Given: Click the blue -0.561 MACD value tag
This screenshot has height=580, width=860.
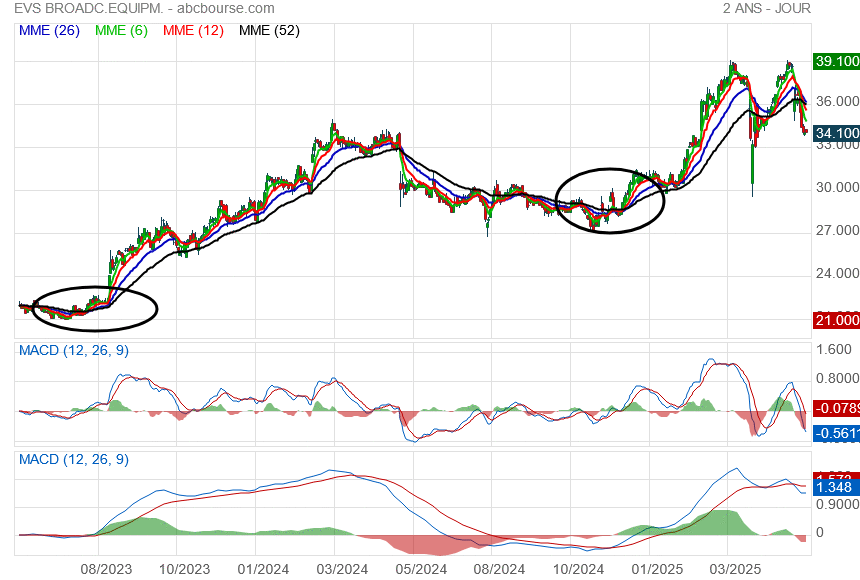Looking at the screenshot, I should 836,433.
